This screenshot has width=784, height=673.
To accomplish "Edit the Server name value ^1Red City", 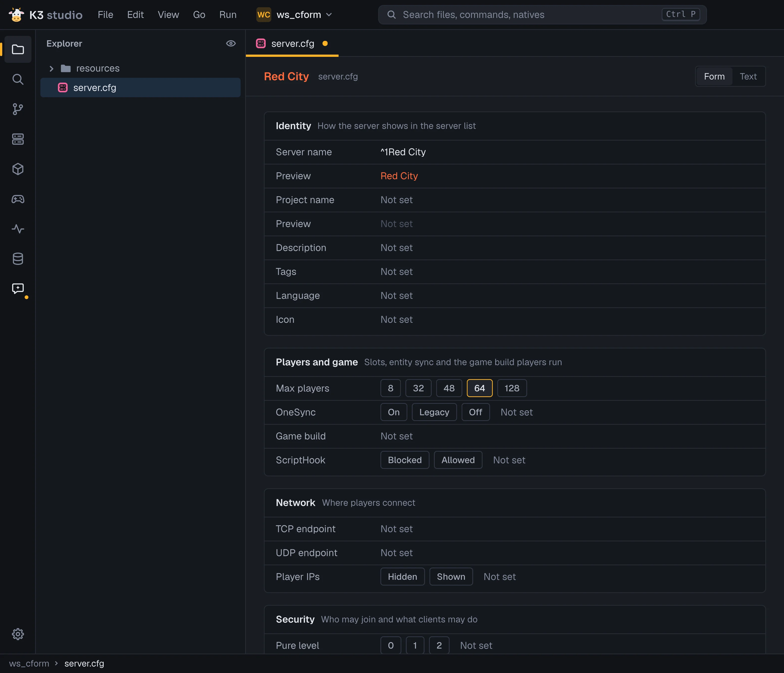I will pyautogui.click(x=403, y=152).
